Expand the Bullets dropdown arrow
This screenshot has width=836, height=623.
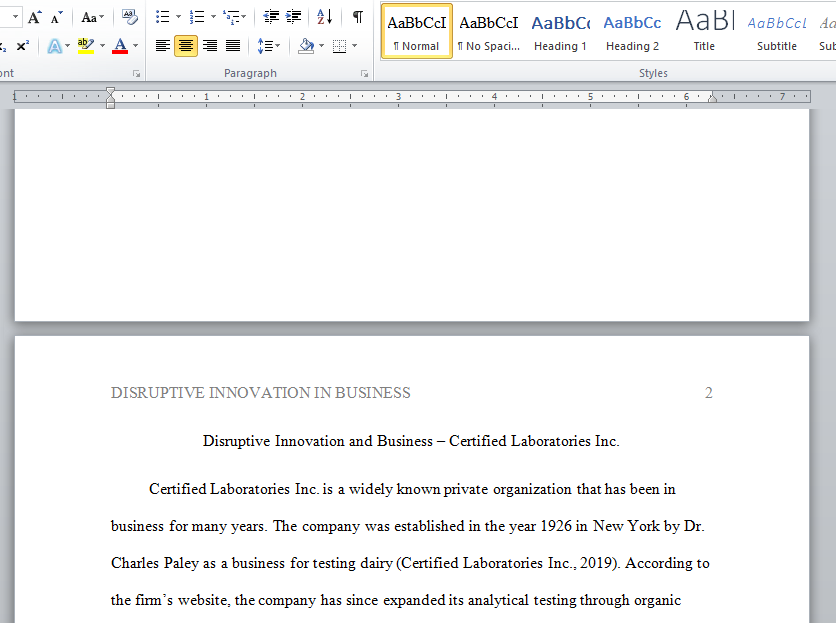pyautogui.click(x=178, y=18)
